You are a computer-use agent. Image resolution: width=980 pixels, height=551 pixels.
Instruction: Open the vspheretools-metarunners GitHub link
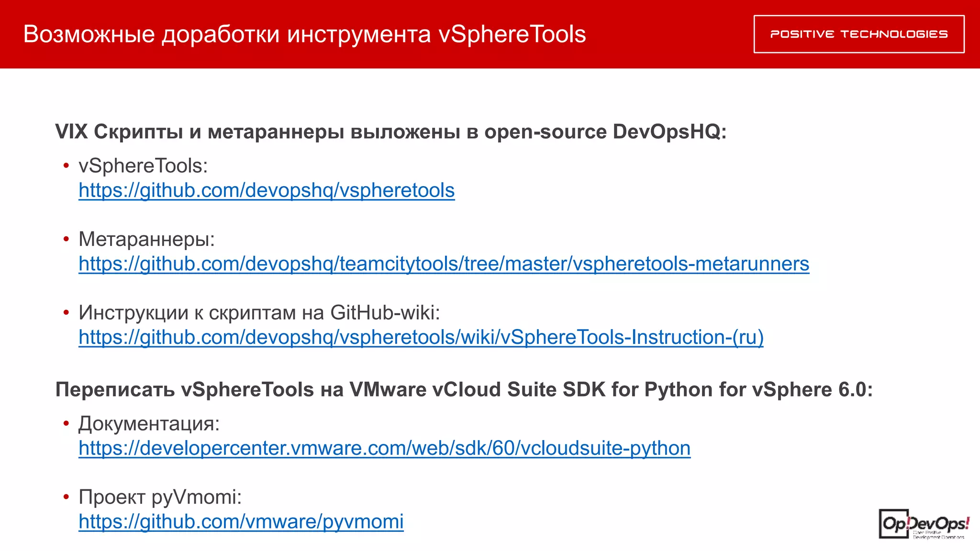[444, 264]
